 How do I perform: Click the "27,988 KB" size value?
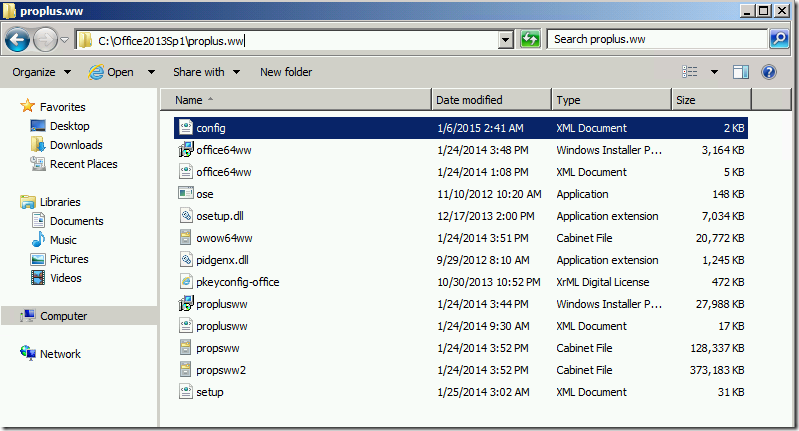point(720,304)
